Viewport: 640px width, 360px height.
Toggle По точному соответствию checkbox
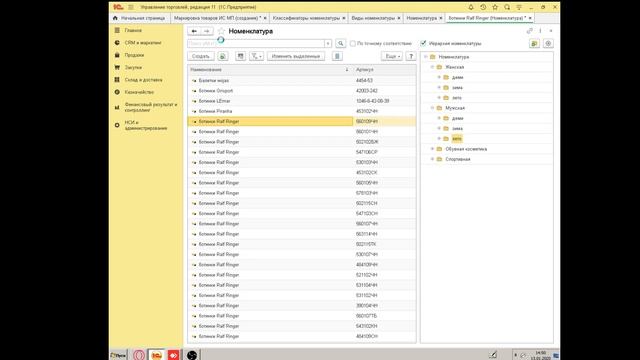click(x=353, y=43)
